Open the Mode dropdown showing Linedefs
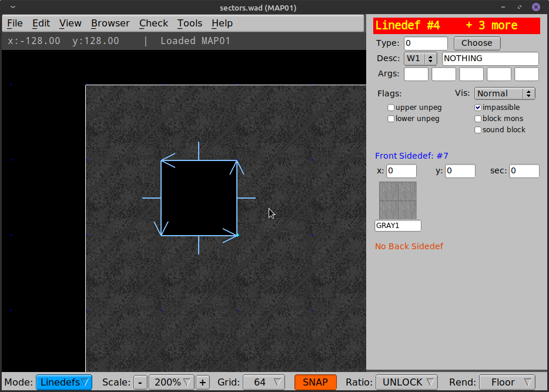This screenshot has height=392, width=549. point(63,382)
